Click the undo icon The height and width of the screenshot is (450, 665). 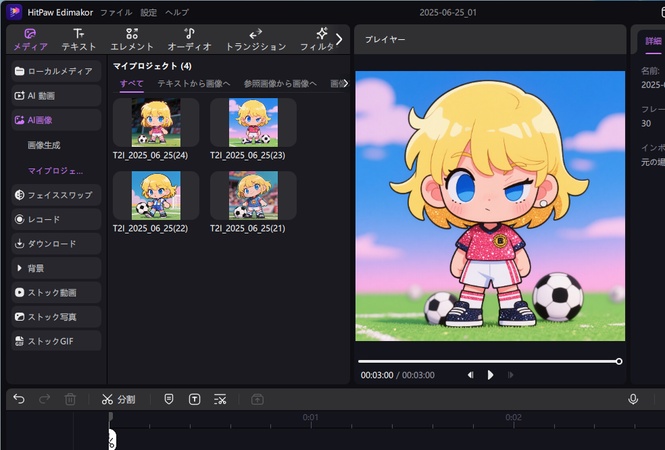click(x=19, y=399)
